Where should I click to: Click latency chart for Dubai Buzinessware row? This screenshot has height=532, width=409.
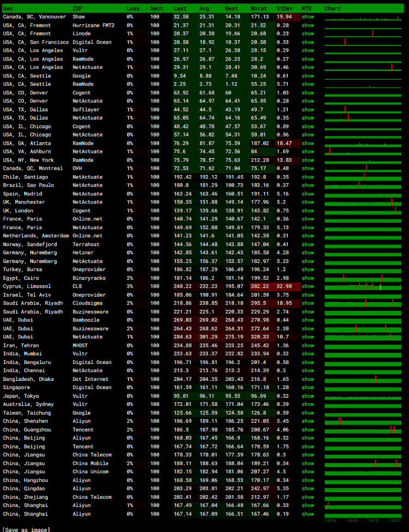[363, 328]
